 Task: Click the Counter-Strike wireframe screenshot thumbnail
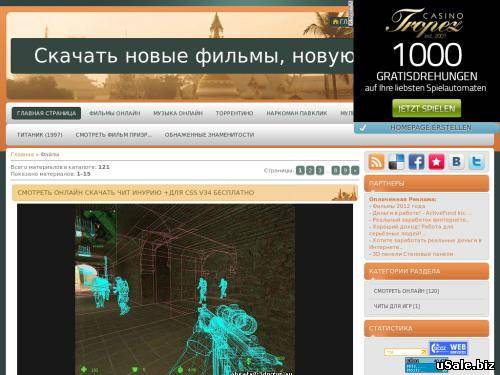[185, 289]
